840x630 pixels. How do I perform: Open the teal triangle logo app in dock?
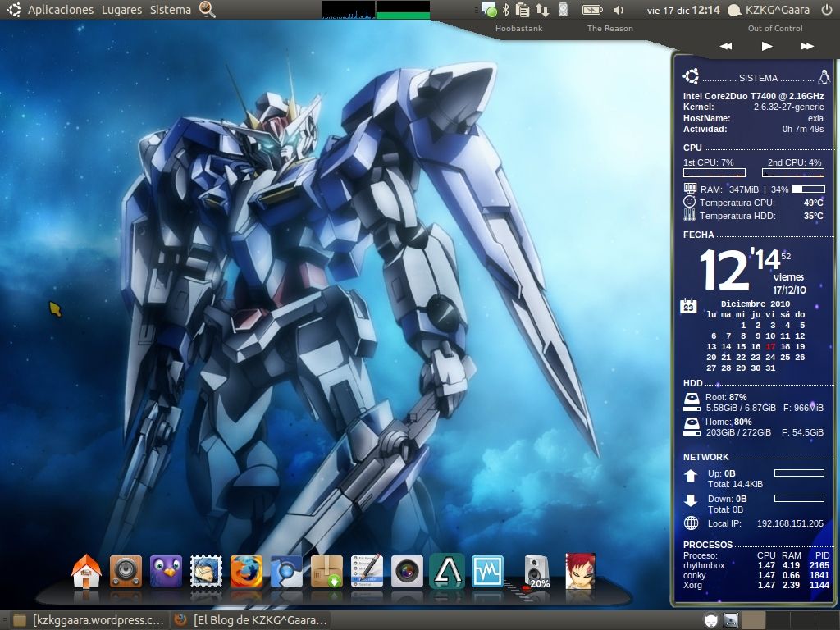tap(447, 571)
